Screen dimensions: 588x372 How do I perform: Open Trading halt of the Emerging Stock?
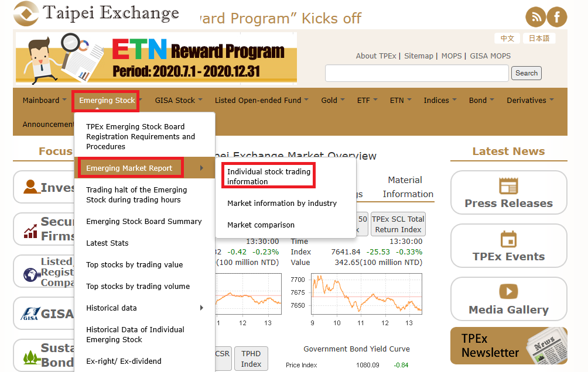tap(136, 195)
